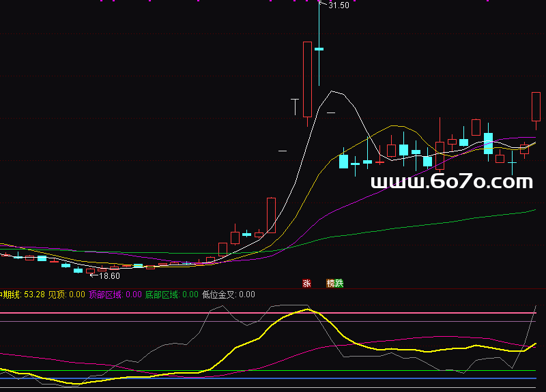This screenshot has width=546, height=392.
Task: Click the cyan candlestick marked with 31.50
Action: 319,49
